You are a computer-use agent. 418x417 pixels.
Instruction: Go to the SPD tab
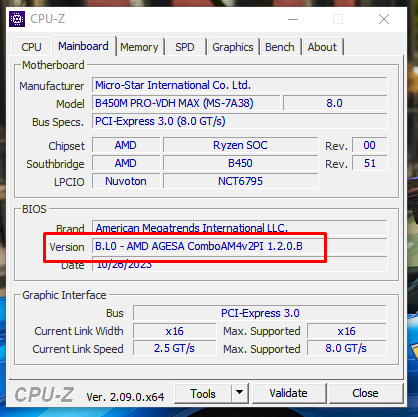click(x=185, y=47)
